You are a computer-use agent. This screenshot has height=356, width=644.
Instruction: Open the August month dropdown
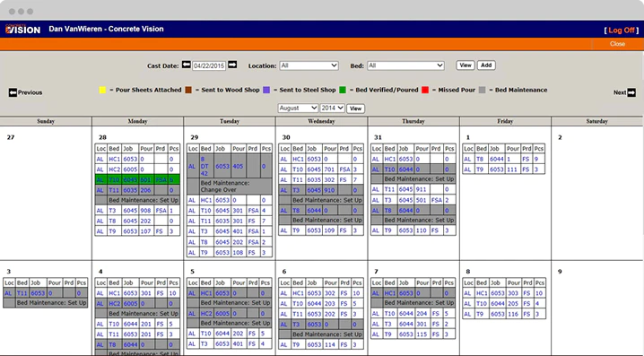298,108
